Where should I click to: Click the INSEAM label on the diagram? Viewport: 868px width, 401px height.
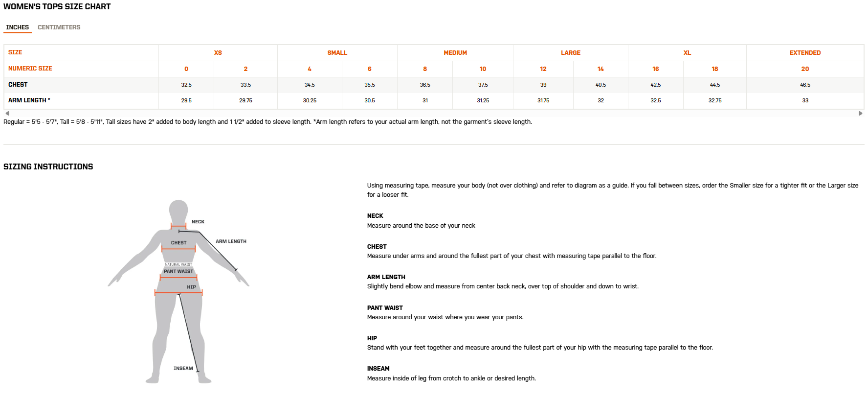[x=183, y=368]
